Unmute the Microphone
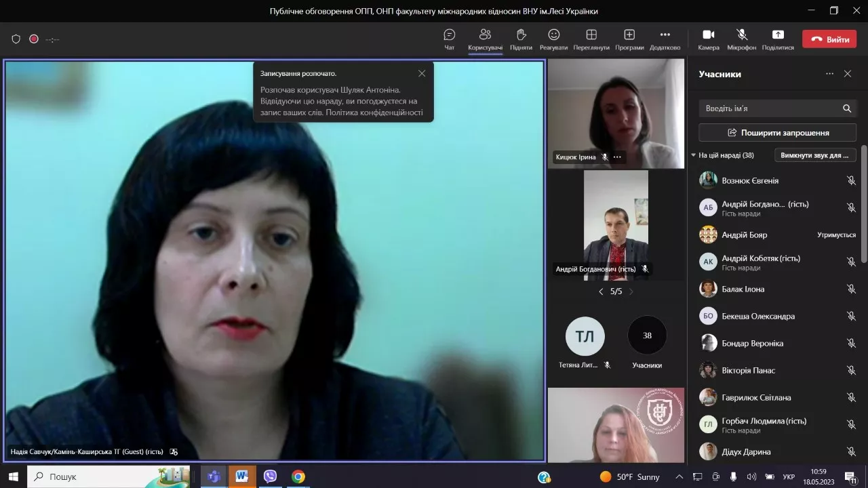The height and width of the screenshot is (488, 868). pos(741,39)
